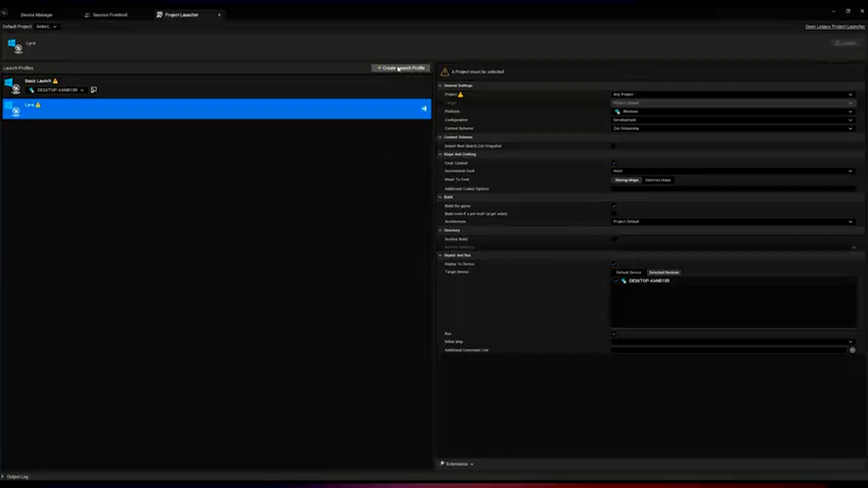Click the Windows icon next to DESKTOP-KANB1SR device selector

tap(31, 89)
